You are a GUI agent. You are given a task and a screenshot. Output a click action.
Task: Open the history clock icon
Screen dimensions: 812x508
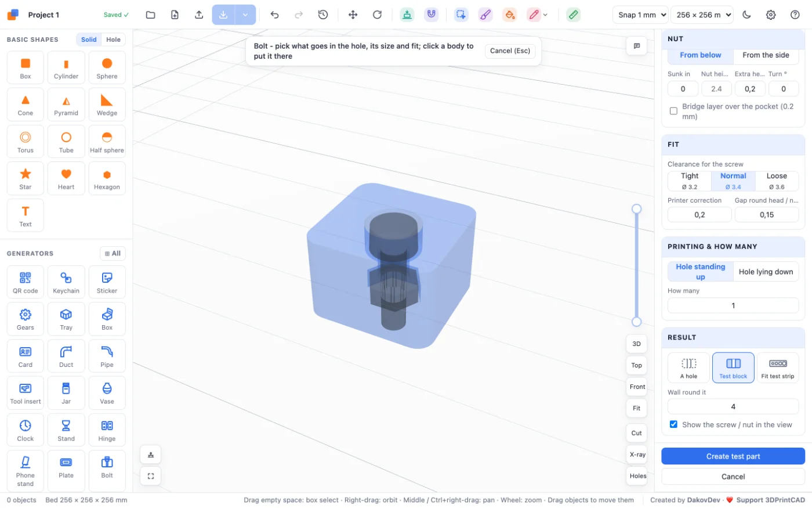pyautogui.click(x=323, y=15)
